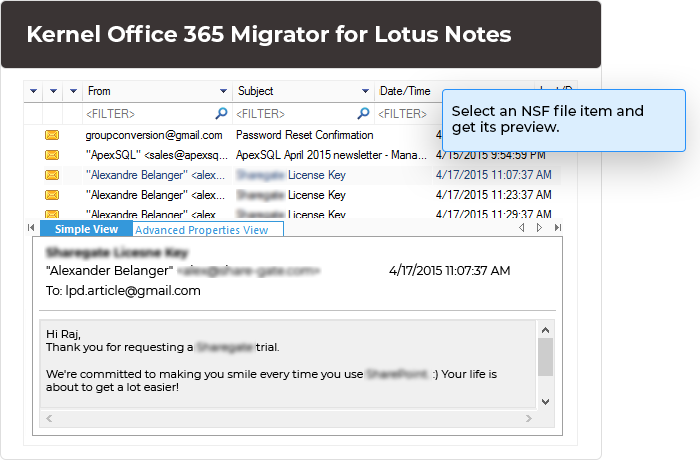Select Password Reset Confirmation subject
The height and width of the screenshot is (460, 700).
pyautogui.click(x=304, y=135)
